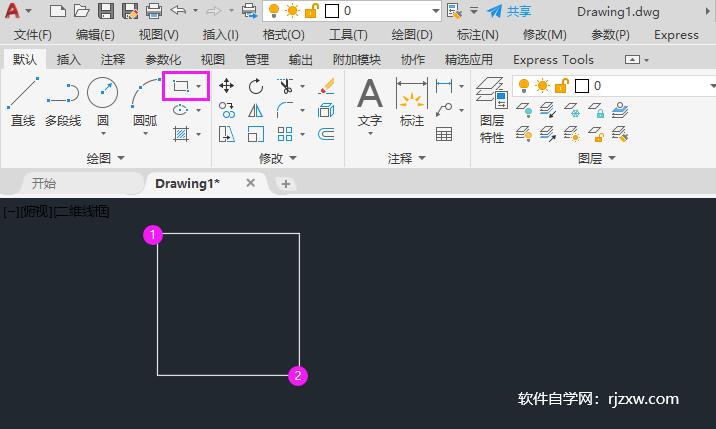Toggle layer lock padlock in quick access toolbar
This screenshot has height=429, width=716.
pos(311,11)
